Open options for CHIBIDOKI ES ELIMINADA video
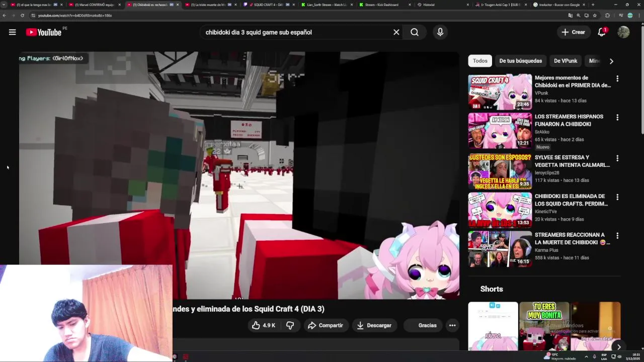 pyautogui.click(x=617, y=197)
